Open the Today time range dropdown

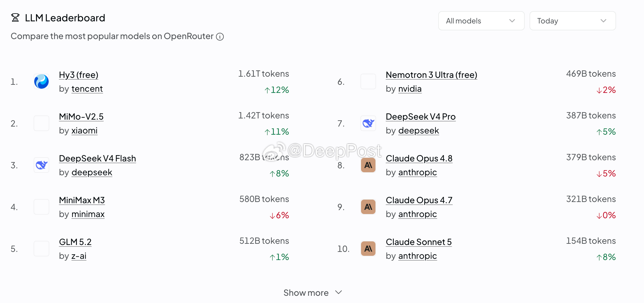(573, 21)
